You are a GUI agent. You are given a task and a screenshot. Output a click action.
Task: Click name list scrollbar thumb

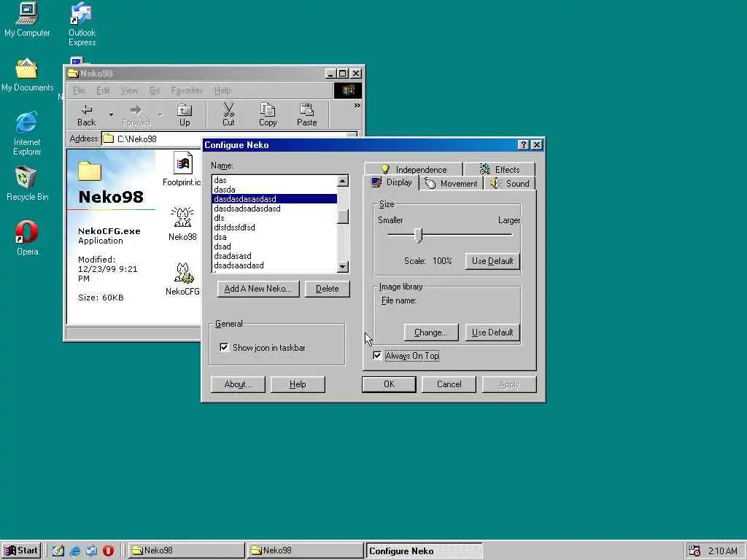click(343, 216)
